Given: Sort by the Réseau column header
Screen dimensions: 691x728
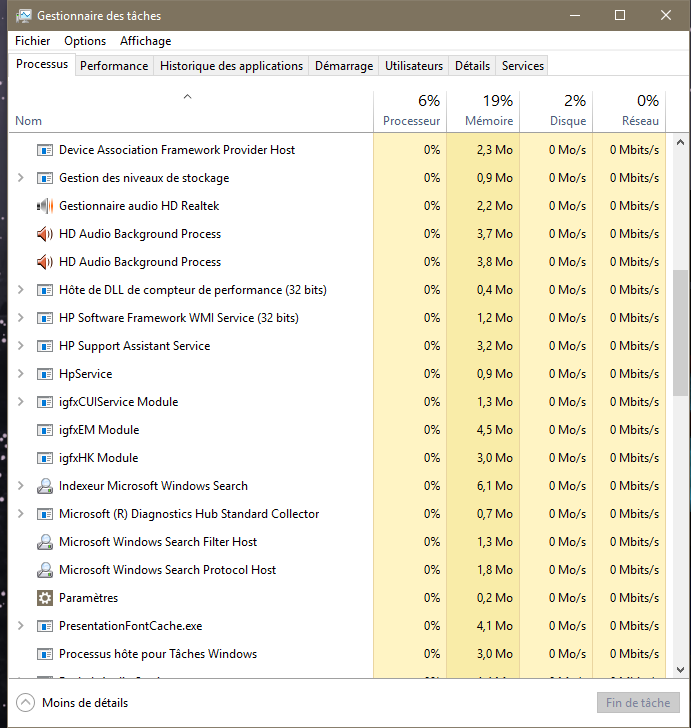Looking at the screenshot, I should click(x=629, y=111).
